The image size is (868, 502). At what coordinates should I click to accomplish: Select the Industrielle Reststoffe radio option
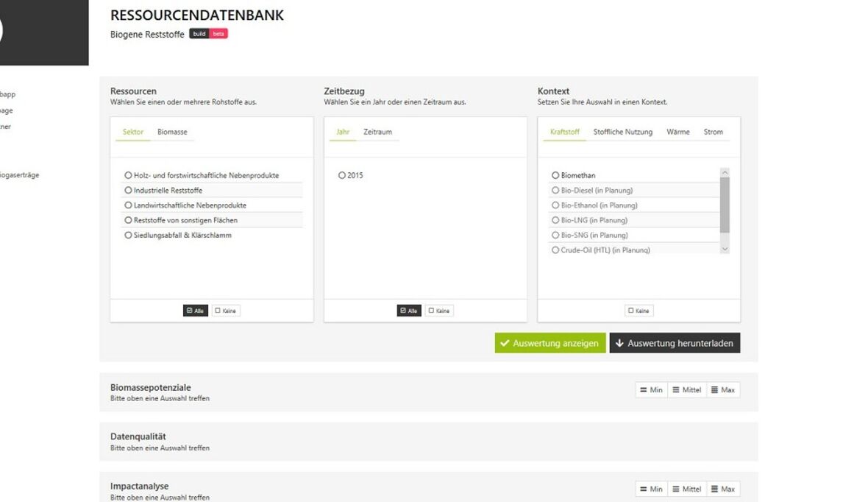(129, 191)
